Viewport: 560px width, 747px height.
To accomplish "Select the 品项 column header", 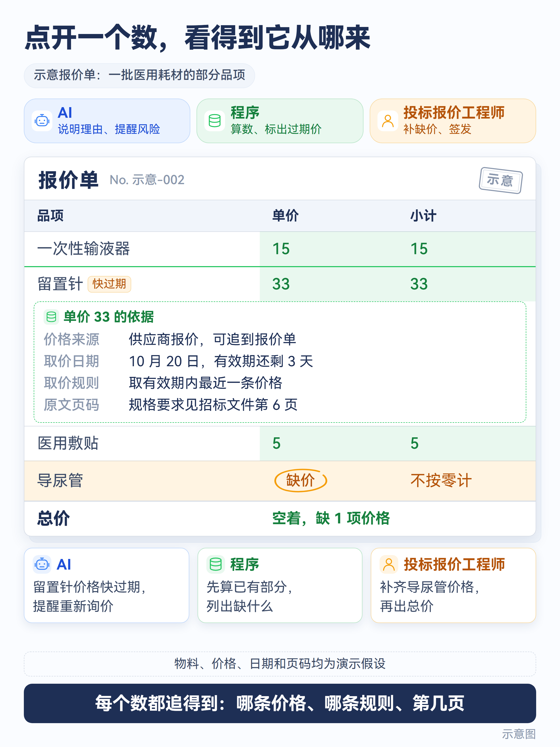I will coord(50,216).
